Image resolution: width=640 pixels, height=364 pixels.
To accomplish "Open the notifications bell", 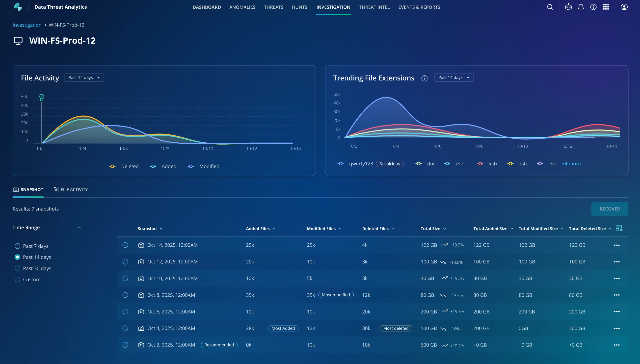I will (581, 7).
